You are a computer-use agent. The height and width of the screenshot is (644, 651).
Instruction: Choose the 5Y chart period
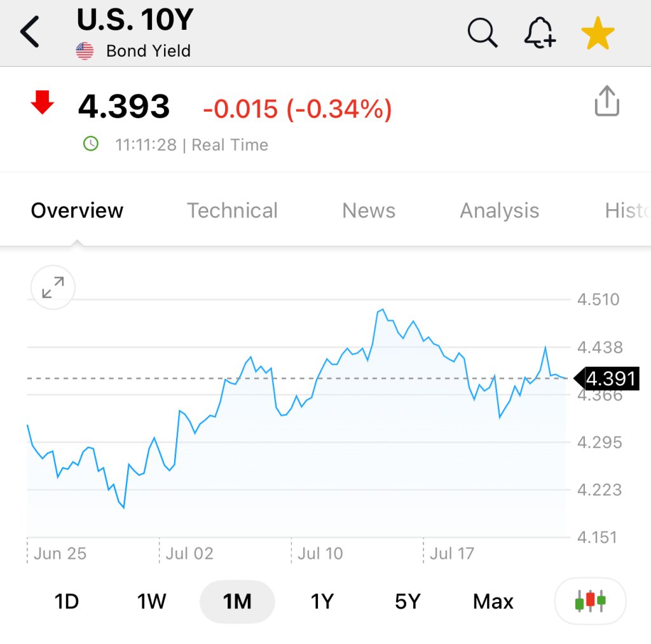tap(408, 601)
